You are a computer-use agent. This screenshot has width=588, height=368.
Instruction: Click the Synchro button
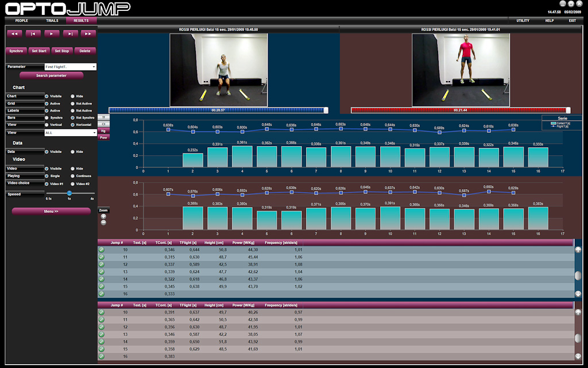pyautogui.click(x=16, y=51)
